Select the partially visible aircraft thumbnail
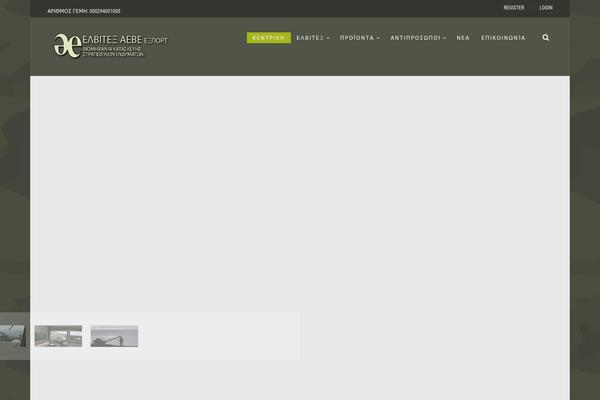The image size is (600, 400). pos(13,336)
